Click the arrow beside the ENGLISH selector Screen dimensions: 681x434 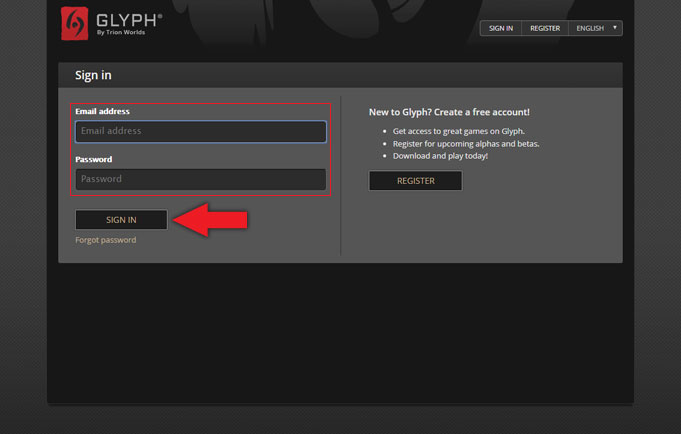(x=614, y=28)
